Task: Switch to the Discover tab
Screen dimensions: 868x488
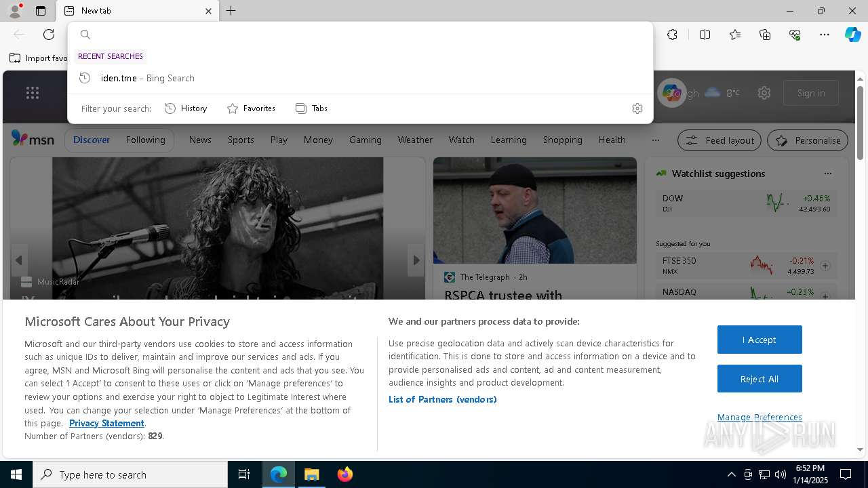Action: [92, 140]
